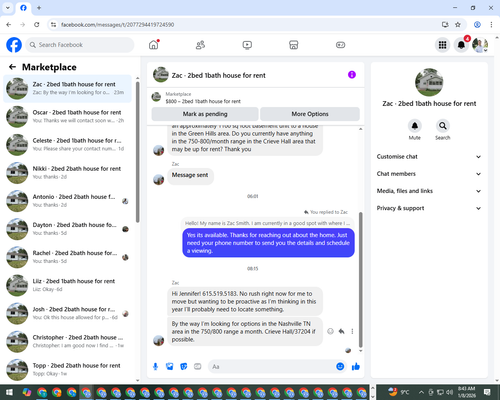This screenshot has width=500, height=400.
Task: Open the volume control in system tray
Action: point(450,392)
